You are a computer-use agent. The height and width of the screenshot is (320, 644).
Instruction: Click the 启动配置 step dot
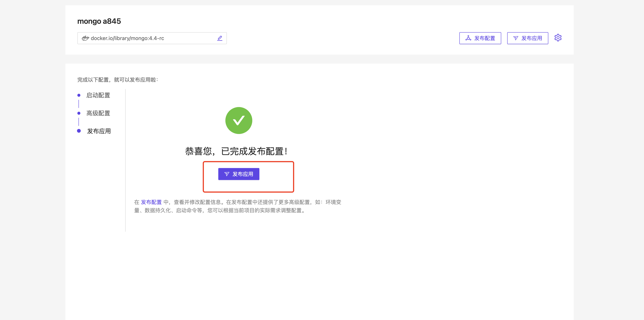tap(79, 95)
